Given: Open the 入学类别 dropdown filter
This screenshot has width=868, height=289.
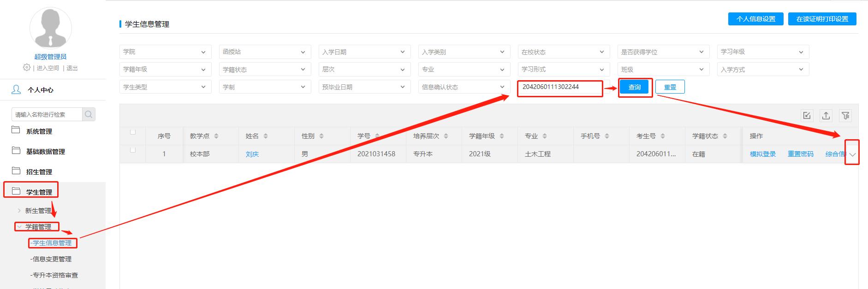Looking at the screenshot, I should coord(464,52).
